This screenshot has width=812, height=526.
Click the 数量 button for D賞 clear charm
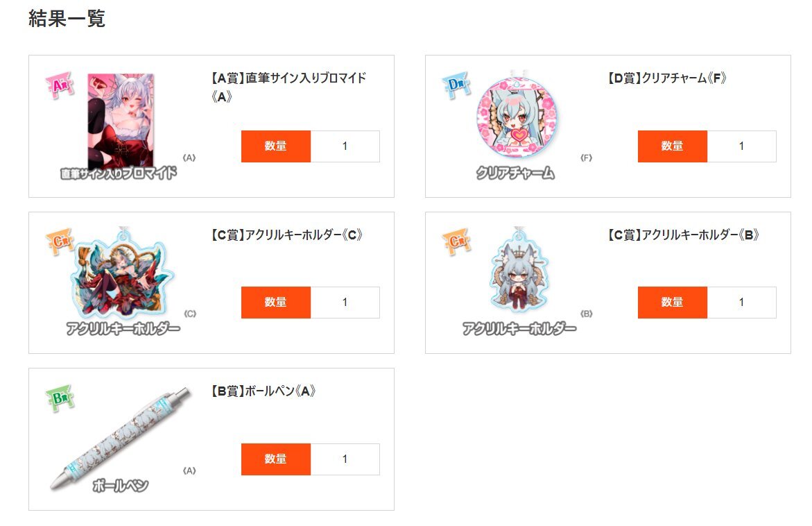coord(672,146)
